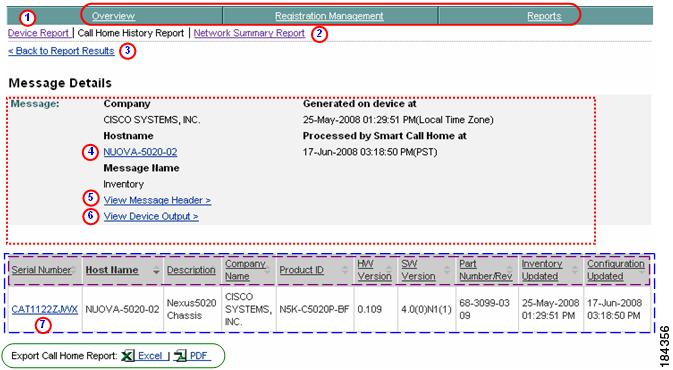Open hostname link NUOVA-5020-02 in Message Details
The width and height of the screenshot is (673, 370).
click(x=140, y=152)
